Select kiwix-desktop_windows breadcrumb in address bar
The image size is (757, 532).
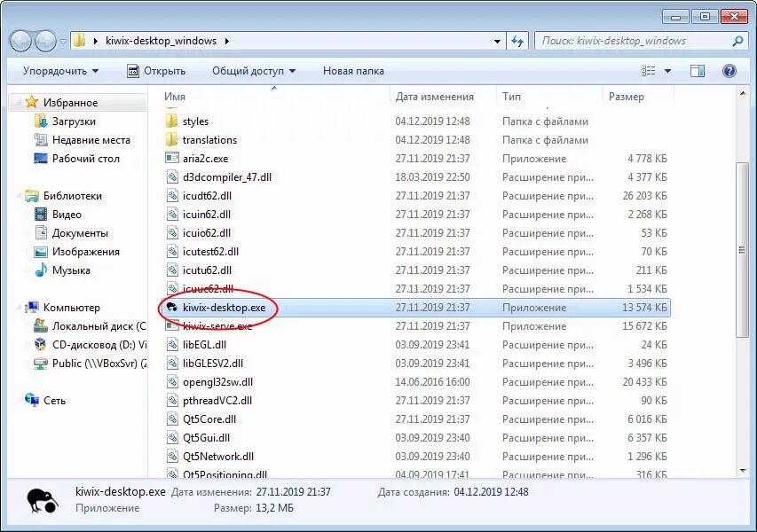point(161,41)
